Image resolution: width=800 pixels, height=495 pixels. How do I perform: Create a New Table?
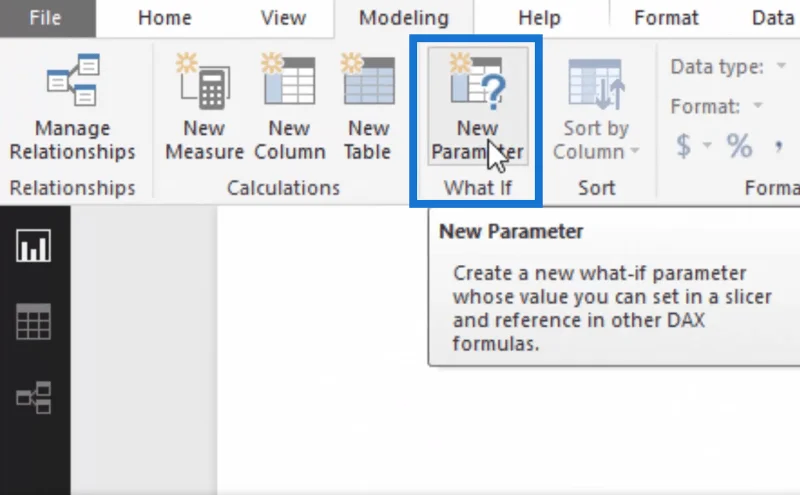[x=368, y=108]
